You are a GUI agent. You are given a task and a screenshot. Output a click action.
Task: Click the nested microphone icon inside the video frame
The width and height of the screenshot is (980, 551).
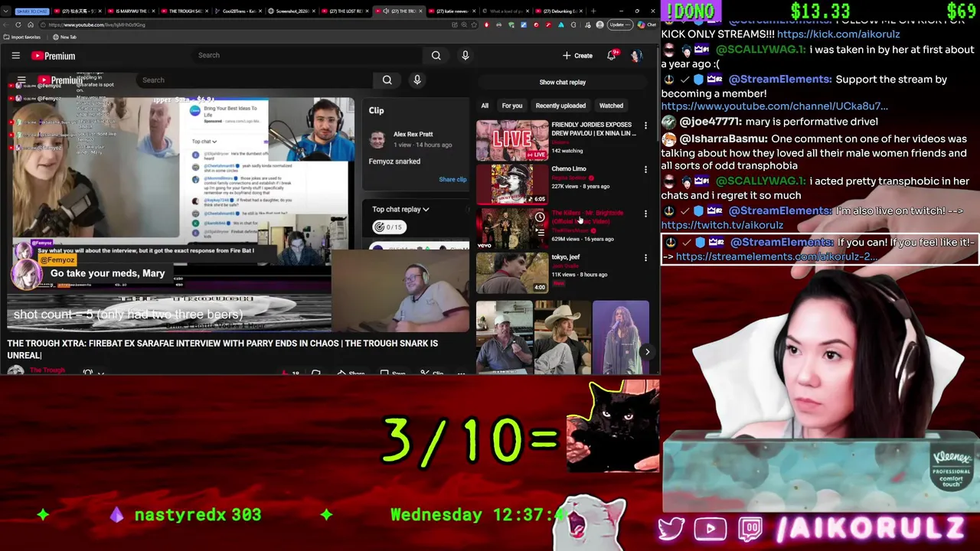point(417,80)
